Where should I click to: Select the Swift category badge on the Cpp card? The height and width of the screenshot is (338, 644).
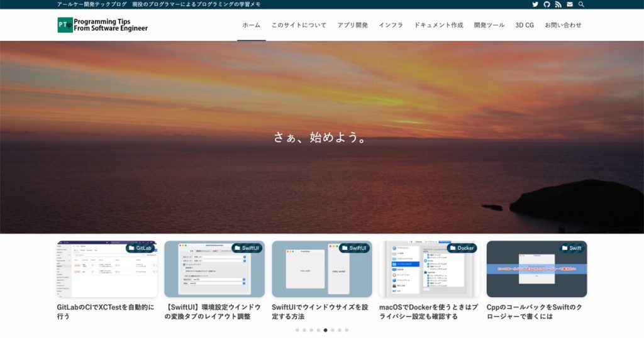coord(570,248)
